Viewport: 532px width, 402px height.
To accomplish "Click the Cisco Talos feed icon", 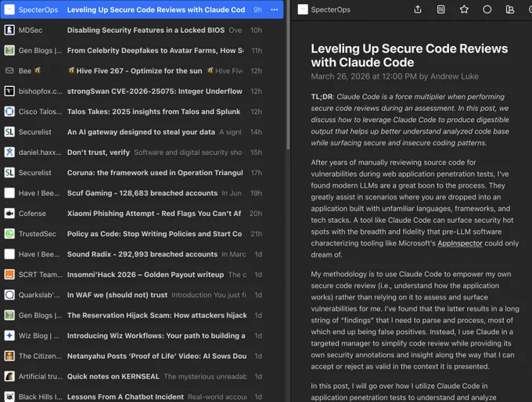I will click(9, 111).
